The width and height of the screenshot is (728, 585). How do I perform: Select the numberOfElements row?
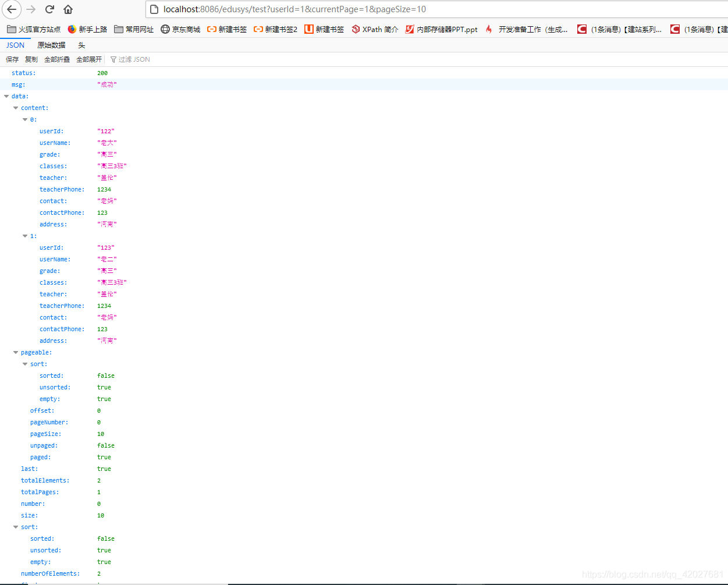tap(364, 573)
